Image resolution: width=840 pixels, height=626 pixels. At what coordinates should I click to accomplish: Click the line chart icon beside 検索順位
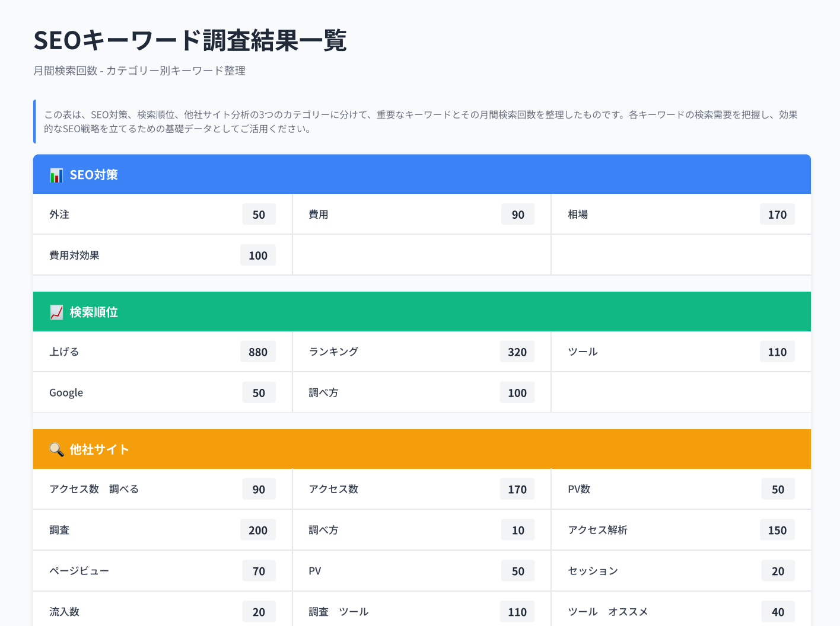[56, 312]
